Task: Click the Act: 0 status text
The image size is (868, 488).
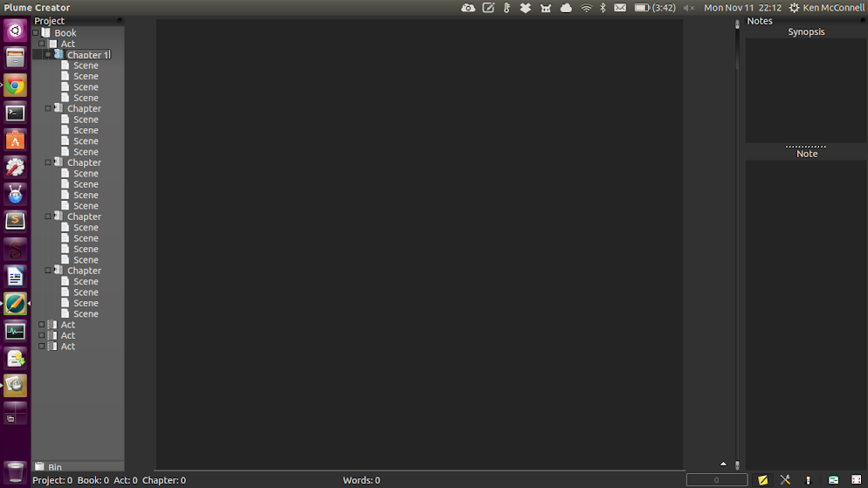Action: [125, 480]
